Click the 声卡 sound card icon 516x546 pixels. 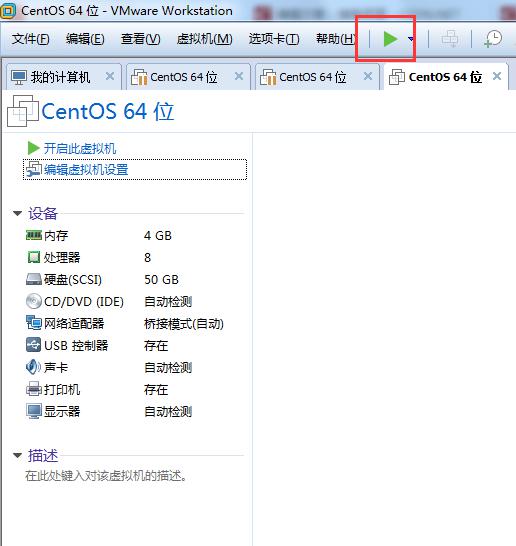[33, 367]
